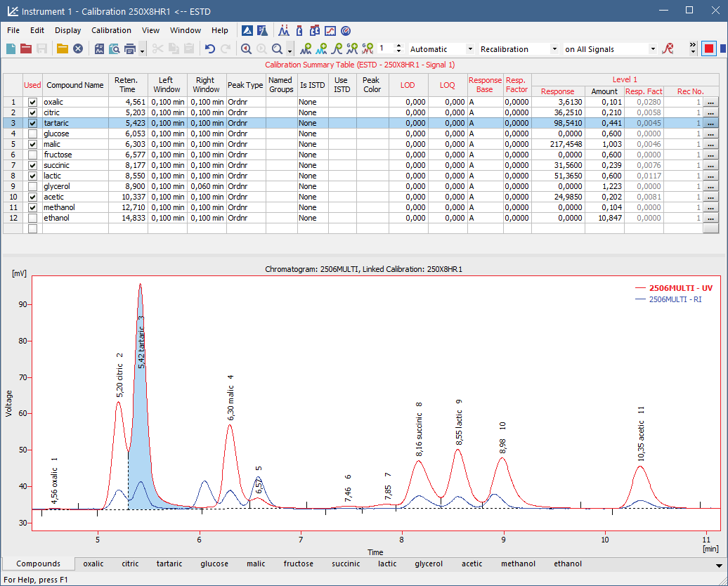Click the Print icon in toolbar
This screenshot has height=586, width=728.
[x=129, y=48]
